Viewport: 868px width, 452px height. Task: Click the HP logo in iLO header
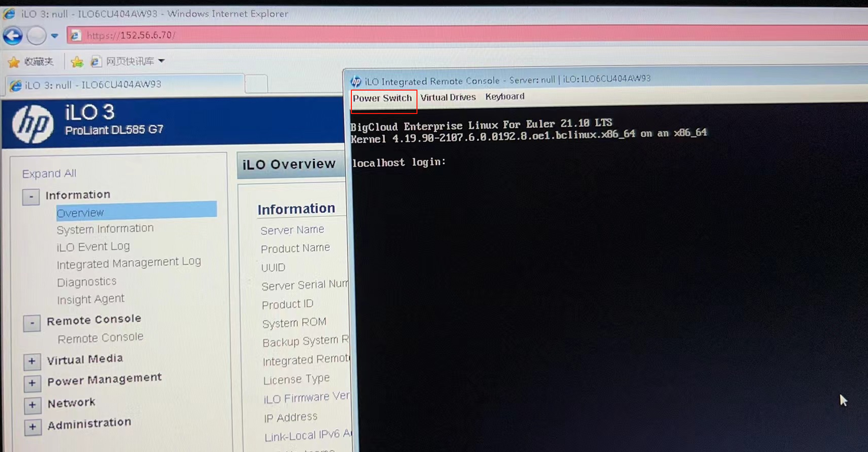(x=33, y=124)
